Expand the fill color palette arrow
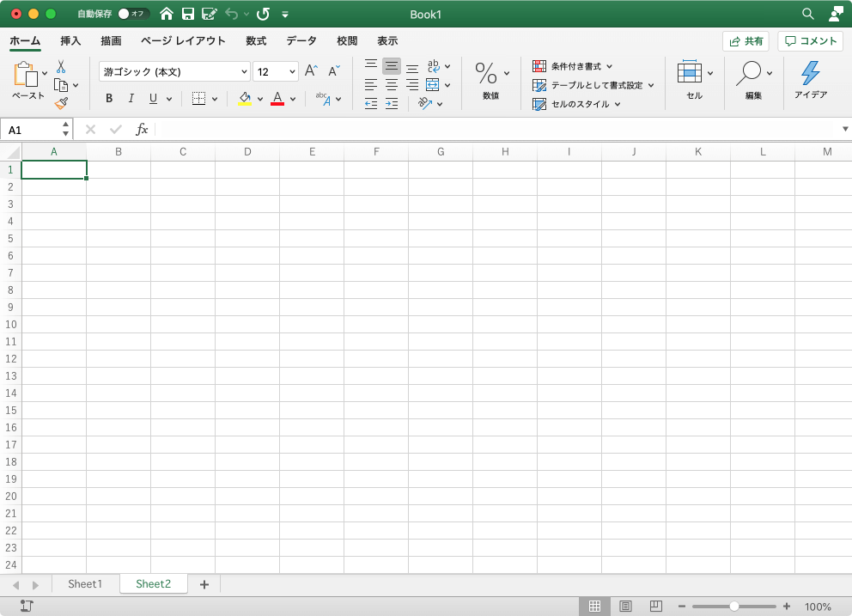The height and width of the screenshot is (616, 852). coord(259,99)
